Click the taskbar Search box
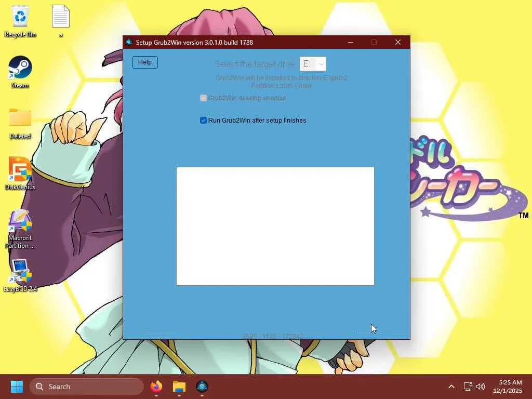 coord(87,387)
